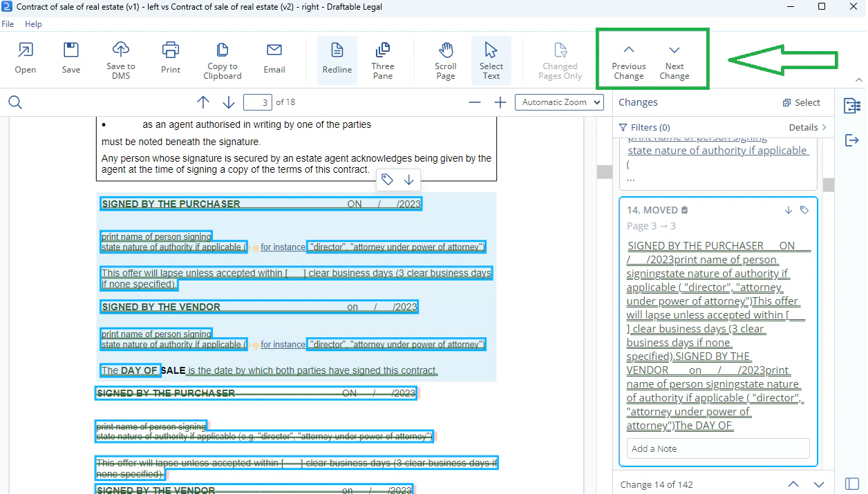868x494 pixels.
Task: Go to previous change via bottom chevron
Action: [793, 484]
